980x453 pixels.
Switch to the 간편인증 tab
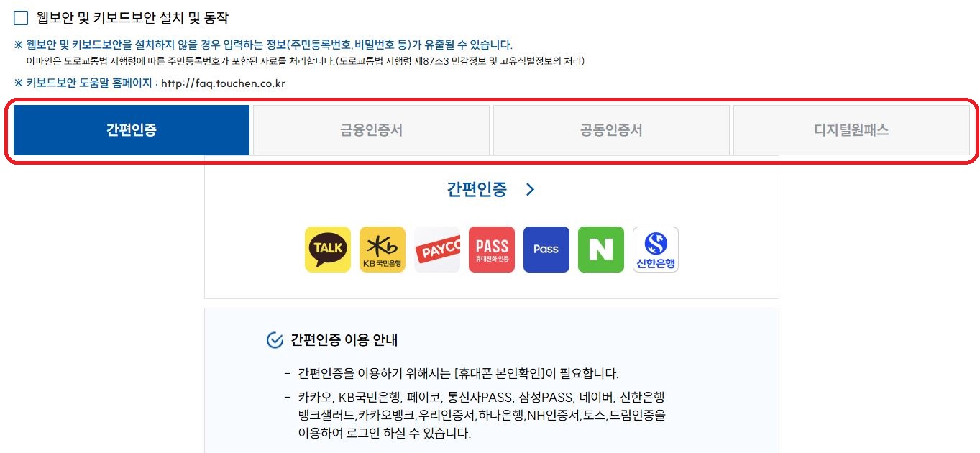(132, 130)
